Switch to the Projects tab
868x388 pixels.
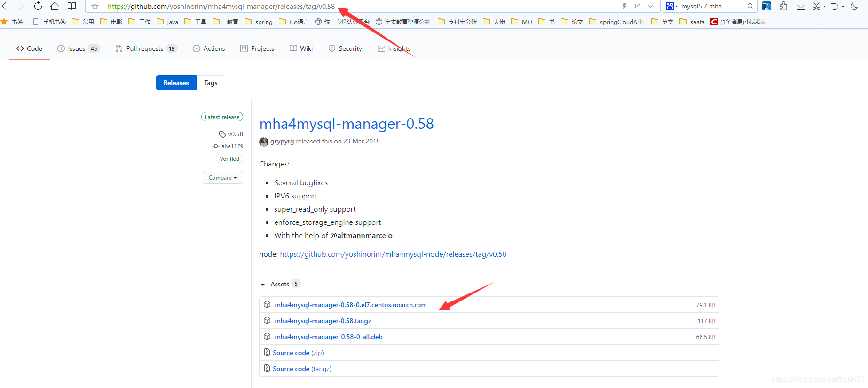(x=257, y=48)
